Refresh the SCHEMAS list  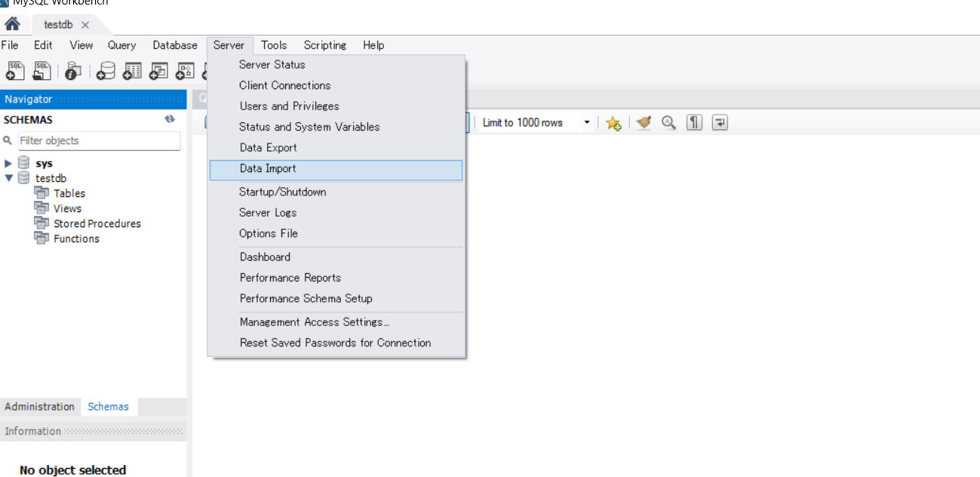(170, 119)
